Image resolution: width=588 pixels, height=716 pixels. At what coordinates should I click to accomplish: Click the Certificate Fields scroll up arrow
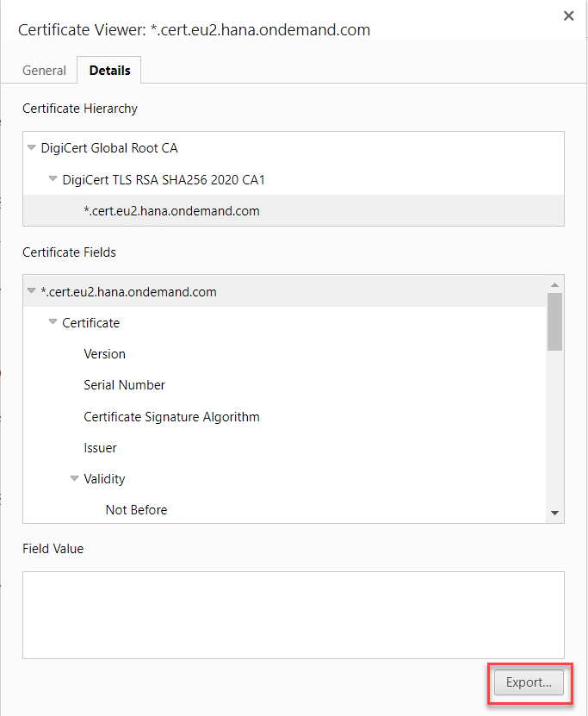coord(554,284)
